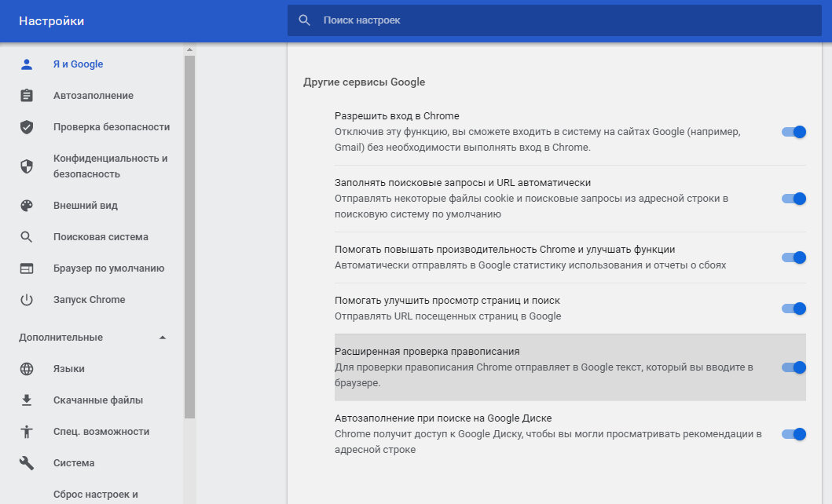Open Сброс настроек section

tap(96, 495)
